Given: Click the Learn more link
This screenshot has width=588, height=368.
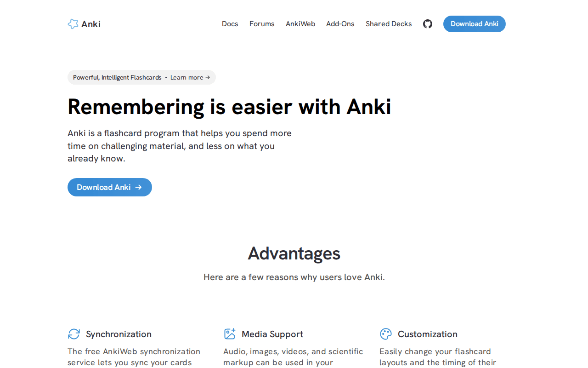Looking at the screenshot, I should (187, 77).
